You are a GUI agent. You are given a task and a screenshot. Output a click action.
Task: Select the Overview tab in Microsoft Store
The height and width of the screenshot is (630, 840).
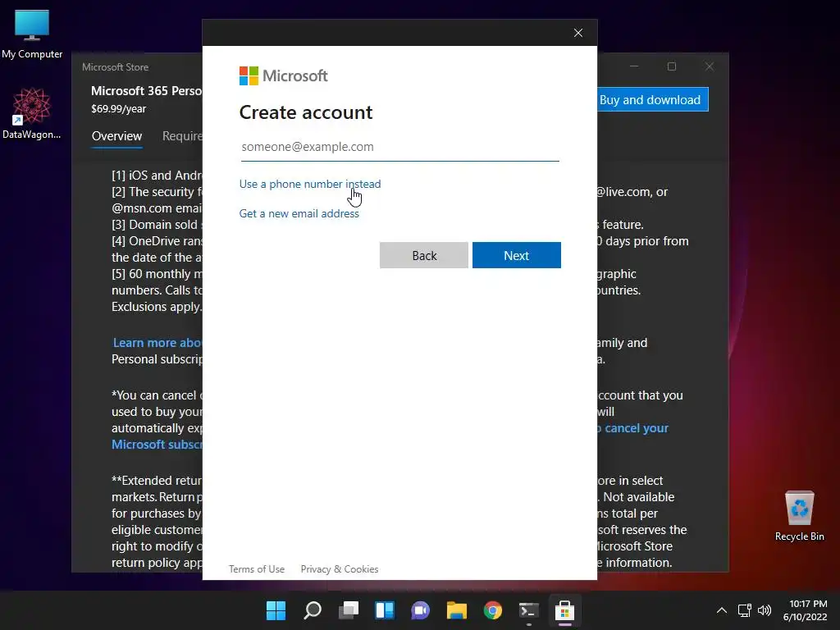pos(116,136)
